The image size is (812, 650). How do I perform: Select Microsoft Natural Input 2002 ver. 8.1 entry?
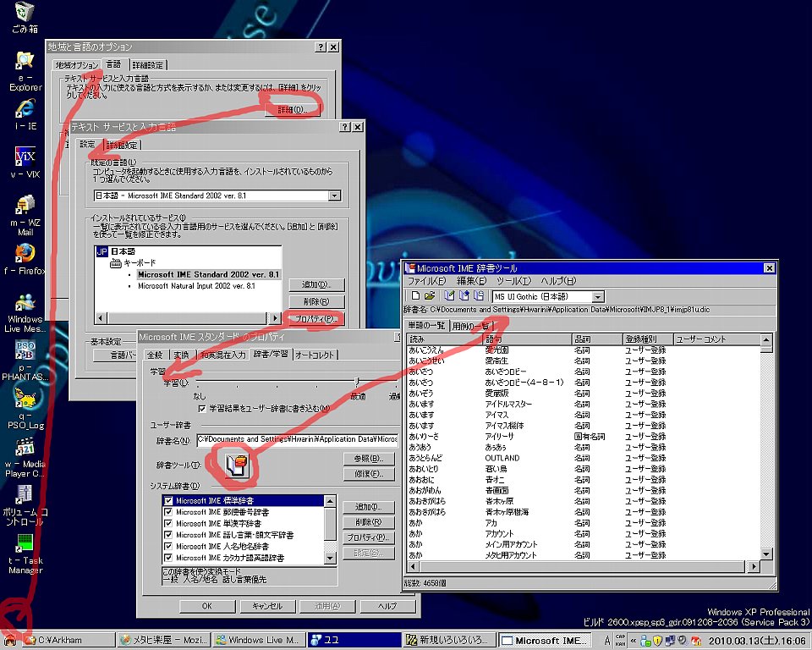(x=196, y=286)
